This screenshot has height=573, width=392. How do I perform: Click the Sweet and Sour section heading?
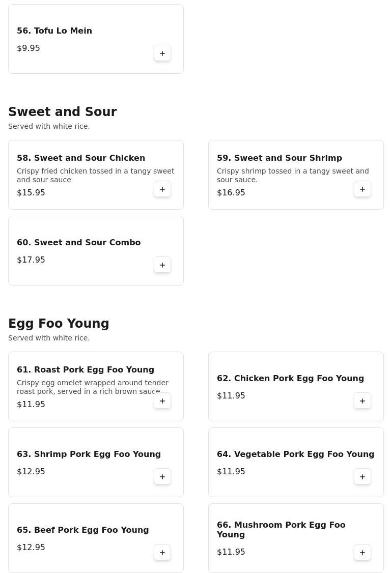click(63, 111)
